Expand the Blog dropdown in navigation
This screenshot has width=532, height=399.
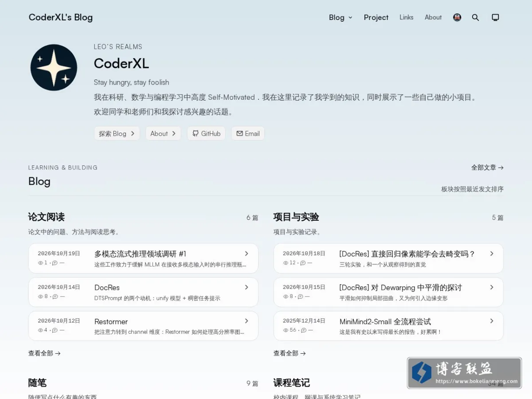340,17
